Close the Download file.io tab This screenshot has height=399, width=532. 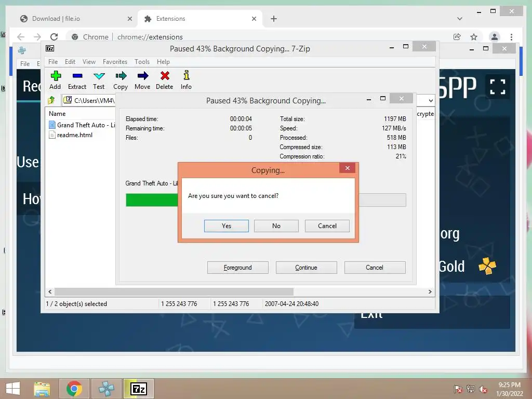point(129,19)
